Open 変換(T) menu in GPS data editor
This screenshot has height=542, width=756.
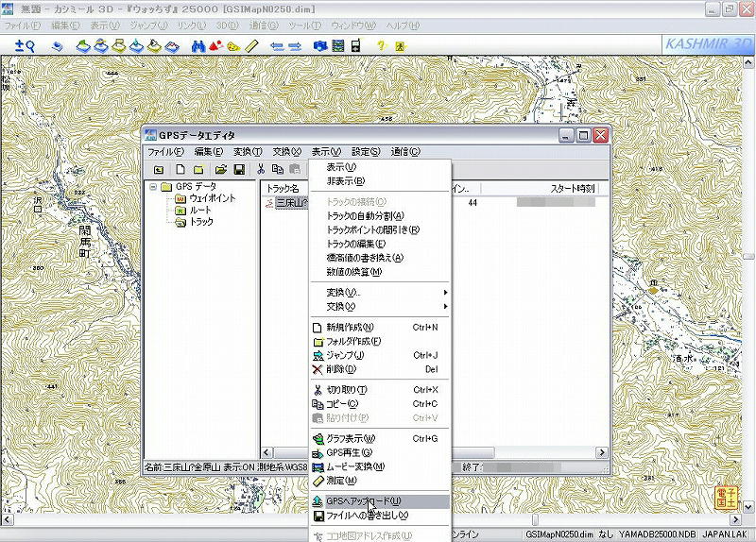[248, 152]
